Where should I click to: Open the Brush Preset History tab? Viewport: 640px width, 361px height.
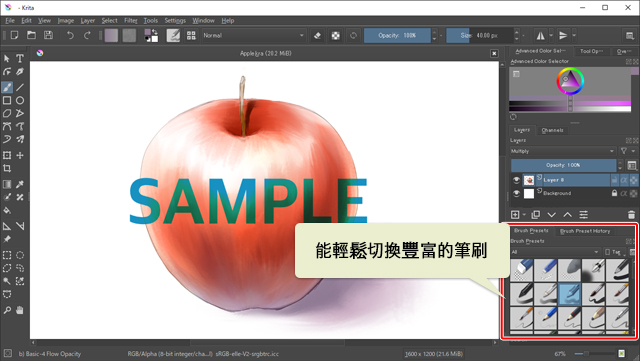pos(585,231)
